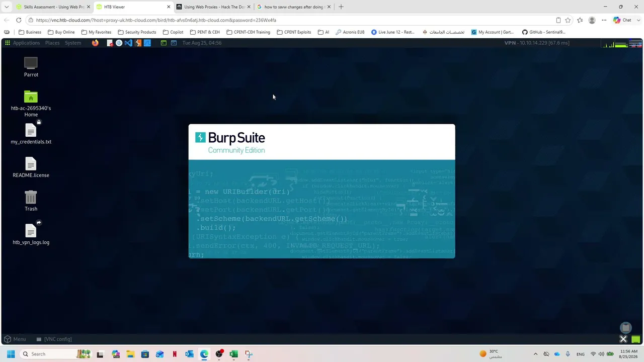Open the tab search dropdown arrow
644x362 pixels.
[6, 7]
